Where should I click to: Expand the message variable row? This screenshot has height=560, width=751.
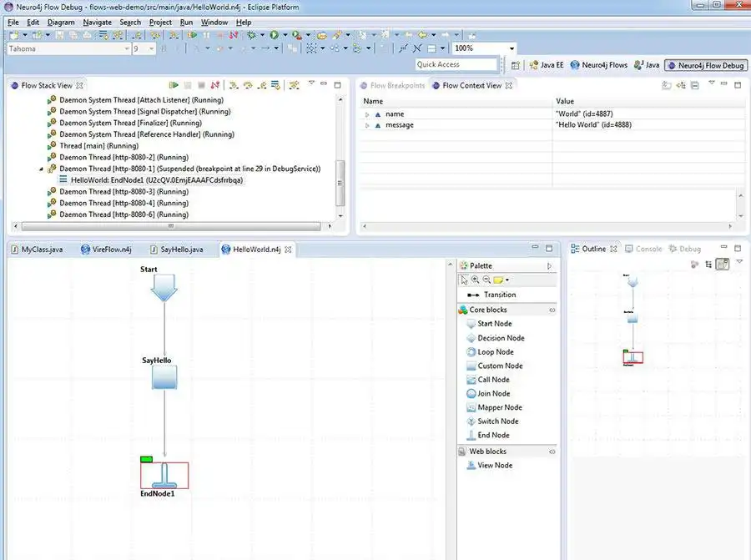367,125
